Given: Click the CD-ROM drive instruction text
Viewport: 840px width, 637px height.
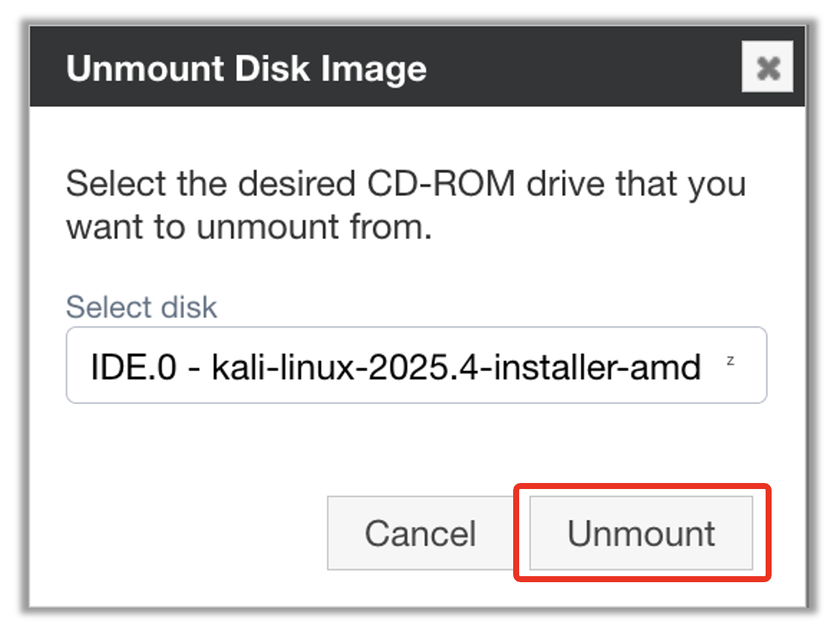Looking at the screenshot, I should [x=406, y=205].
